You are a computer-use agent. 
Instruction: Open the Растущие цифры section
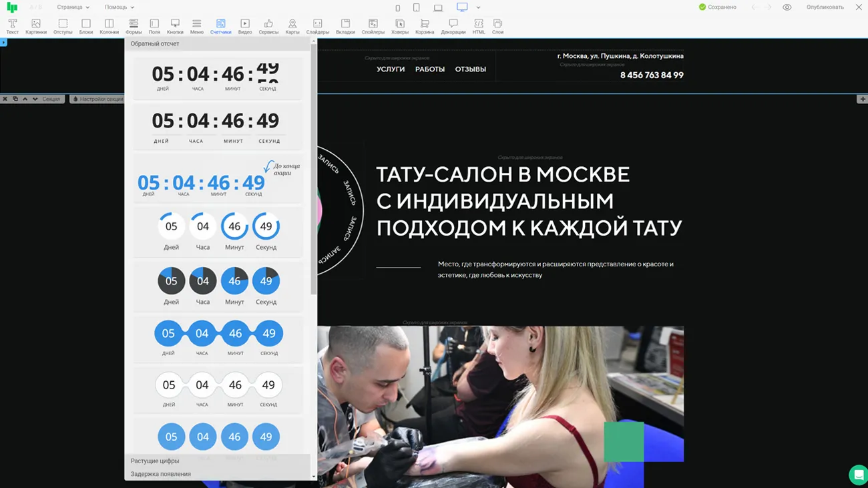click(155, 461)
